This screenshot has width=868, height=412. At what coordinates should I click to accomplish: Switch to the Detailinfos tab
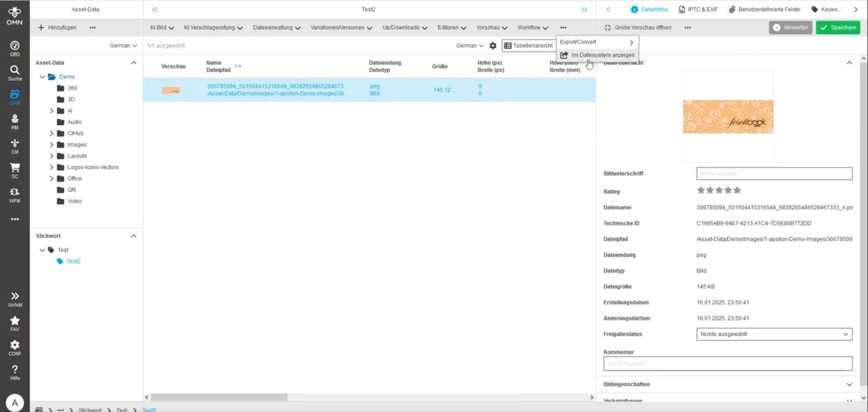pos(649,9)
